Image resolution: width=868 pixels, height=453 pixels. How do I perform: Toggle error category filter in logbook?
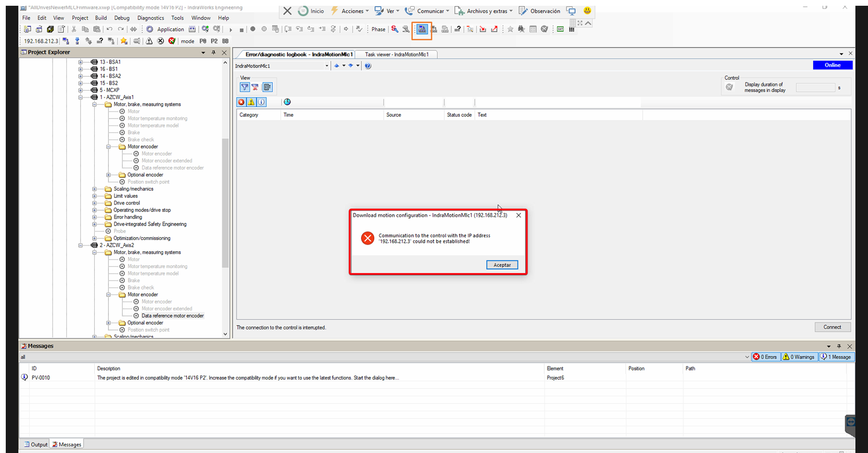tap(241, 102)
